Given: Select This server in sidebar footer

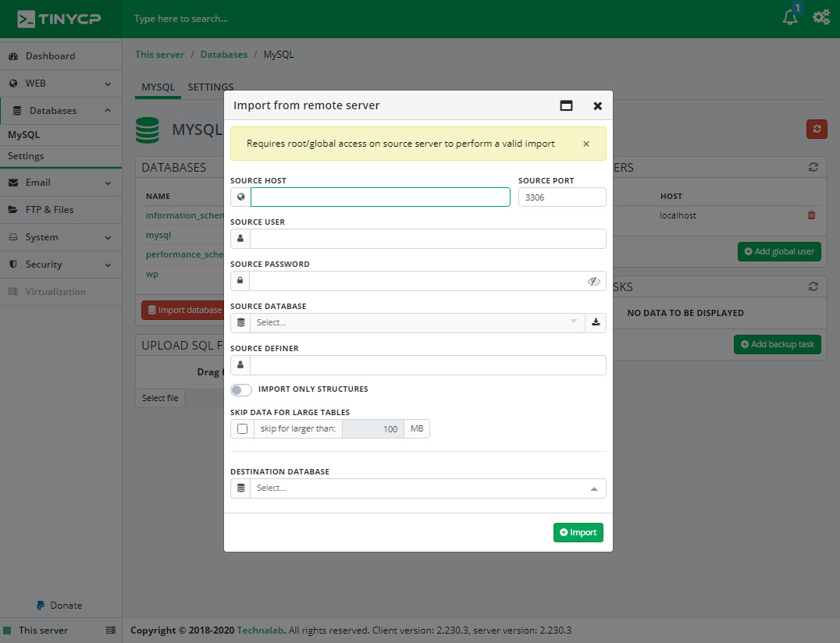Looking at the screenshot, I should [x=43, y=631].
